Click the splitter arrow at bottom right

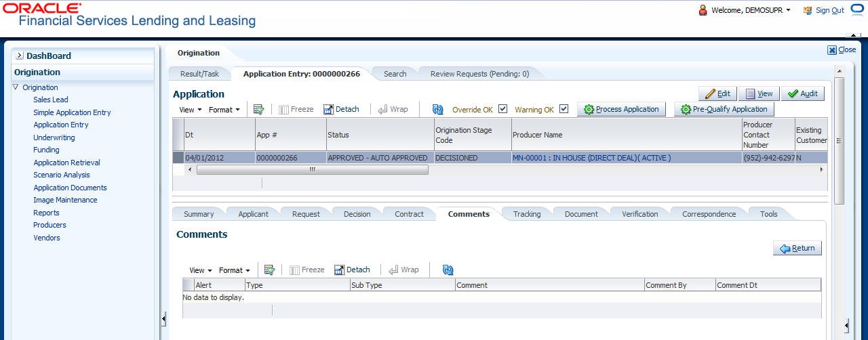pyautogui.click(x=846, y=326)
